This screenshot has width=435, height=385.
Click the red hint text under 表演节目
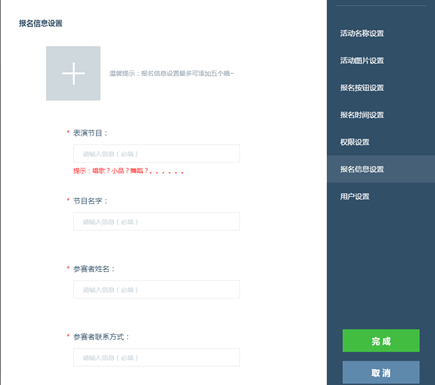[128, 171]
